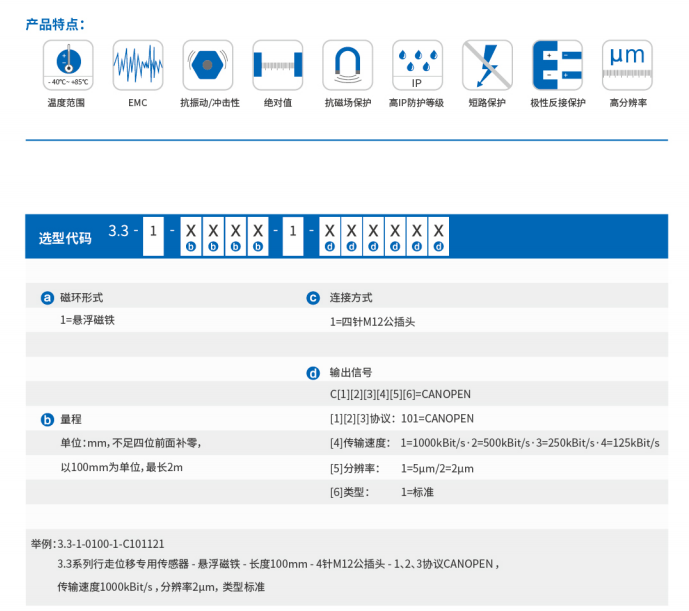Click the circled 'c' marker beside 连接方式

click(313, 298)
